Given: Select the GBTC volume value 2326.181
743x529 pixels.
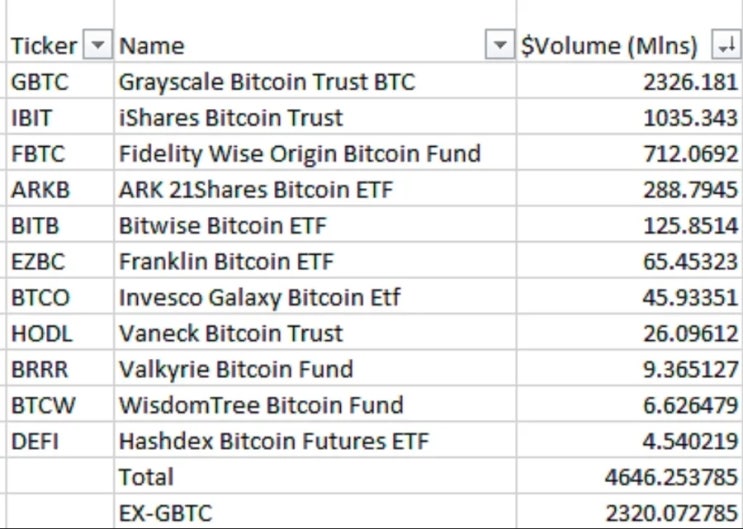Looking at the screenshot, I should pos(690,81).
